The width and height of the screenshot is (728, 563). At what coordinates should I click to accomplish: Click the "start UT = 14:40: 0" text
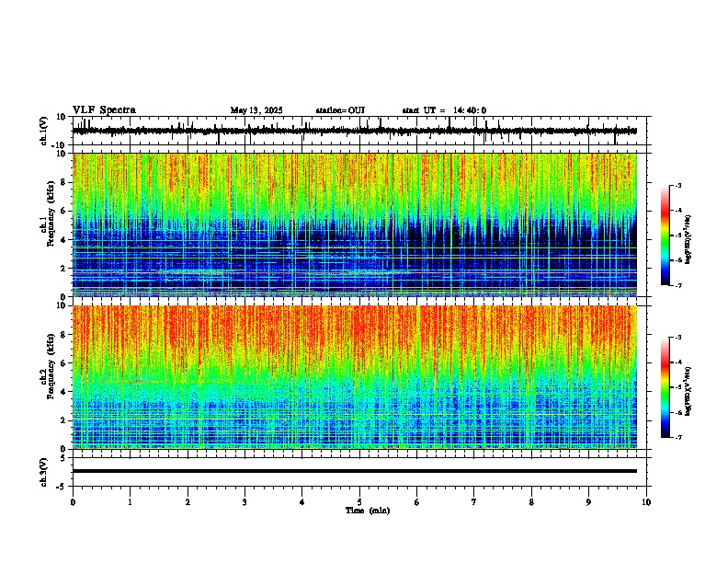click(x=444, y=110)
